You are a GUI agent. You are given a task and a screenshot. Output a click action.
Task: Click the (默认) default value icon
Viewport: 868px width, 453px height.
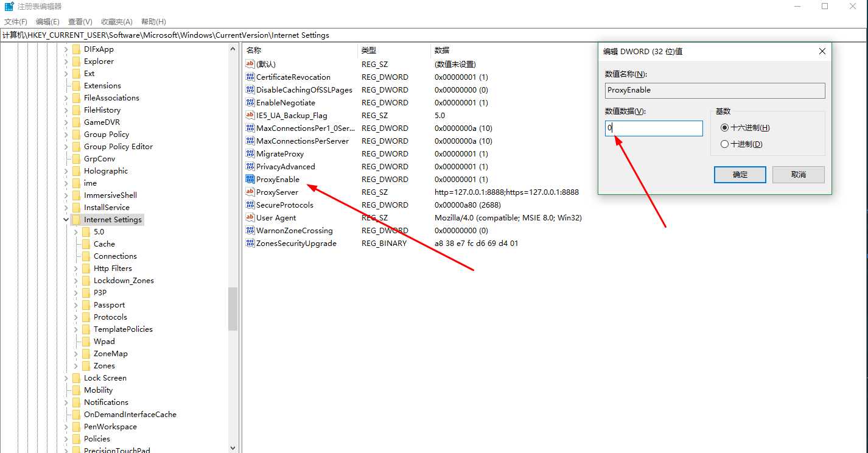(x=250, y=64)
